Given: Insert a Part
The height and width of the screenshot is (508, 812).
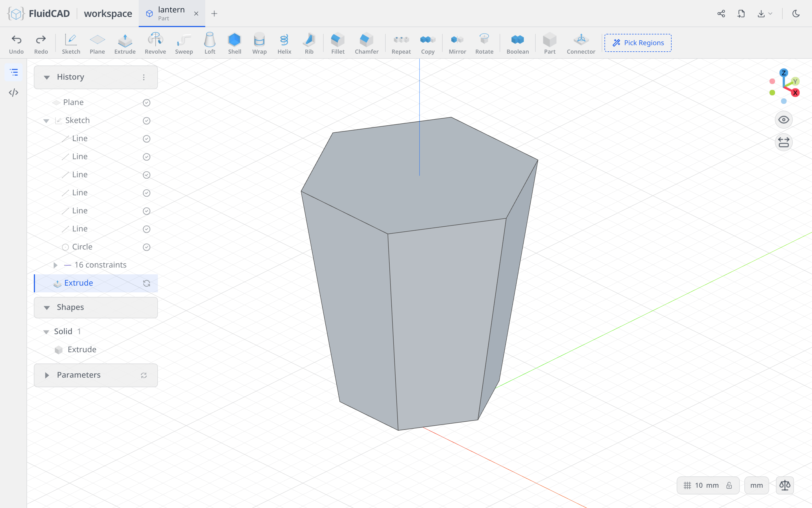Looking at the screenshot, I should pos(550,44).
